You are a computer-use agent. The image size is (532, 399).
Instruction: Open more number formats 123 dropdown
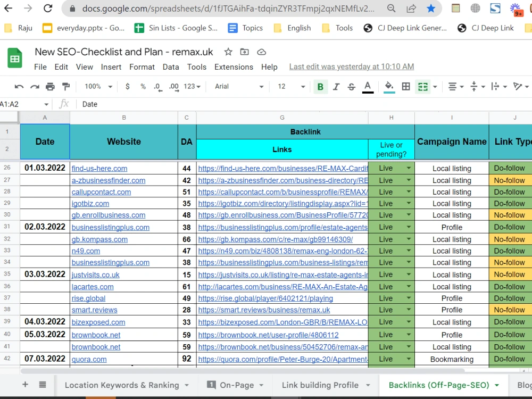pos(192,87)
